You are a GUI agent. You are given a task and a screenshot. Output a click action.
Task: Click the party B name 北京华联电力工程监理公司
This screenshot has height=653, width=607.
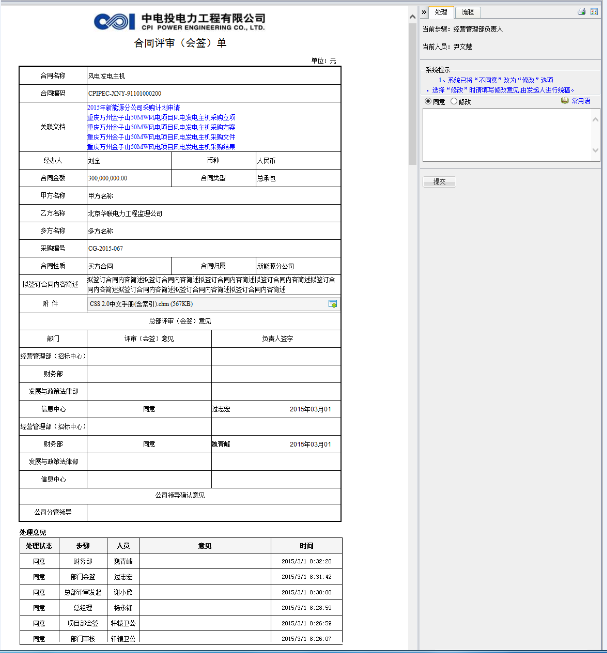tap(125, 214)
